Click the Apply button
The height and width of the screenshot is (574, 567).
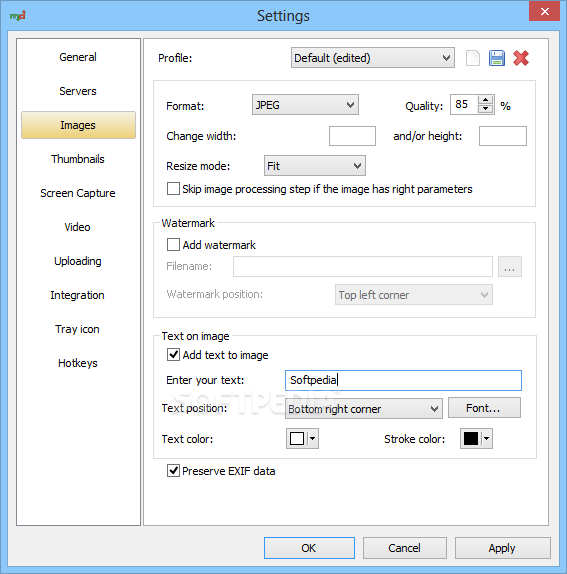(x=502, y=548)
